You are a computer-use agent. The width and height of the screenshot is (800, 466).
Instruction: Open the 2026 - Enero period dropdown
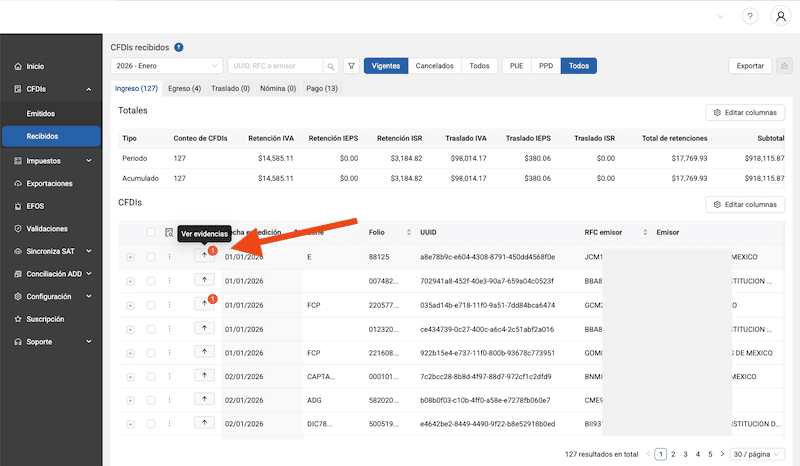click(166, 66)
